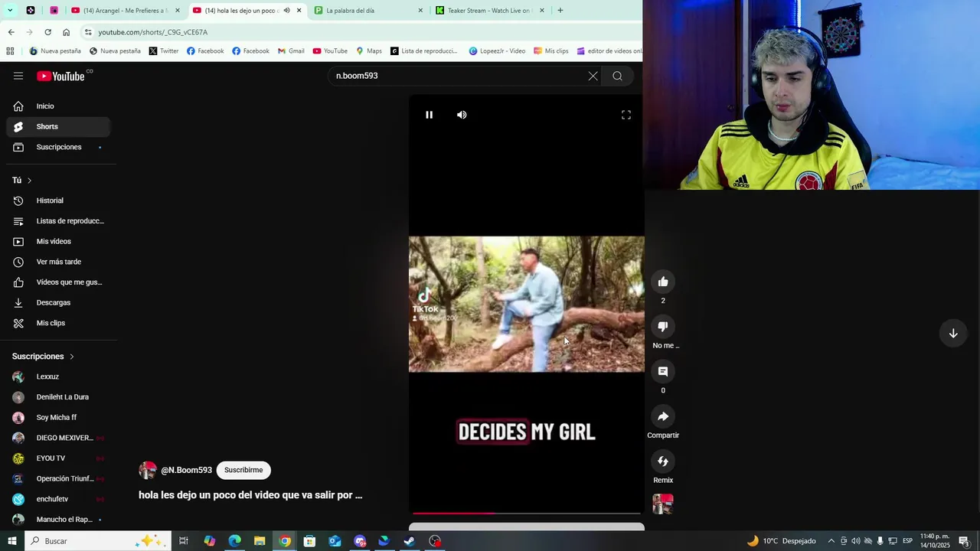Run the search with the magnifier button

point(617,76)
